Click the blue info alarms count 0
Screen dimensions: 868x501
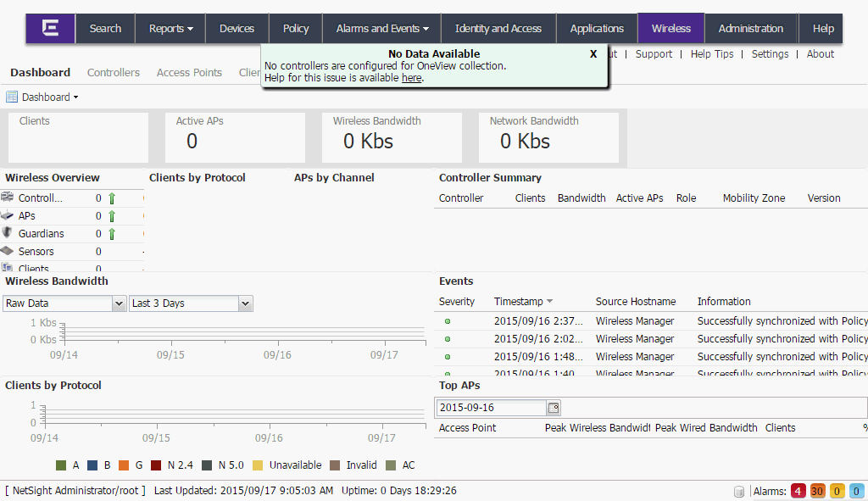pyautogui.click(x=856, y=491)
